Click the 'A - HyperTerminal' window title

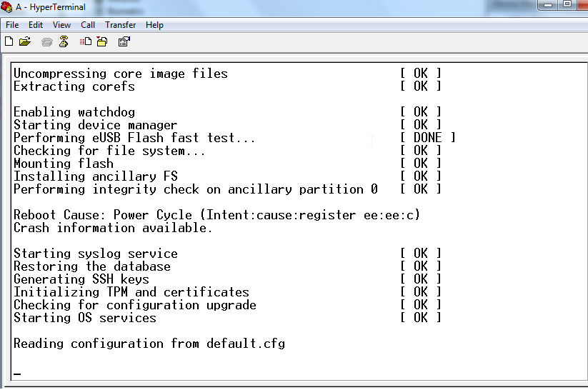51,6
